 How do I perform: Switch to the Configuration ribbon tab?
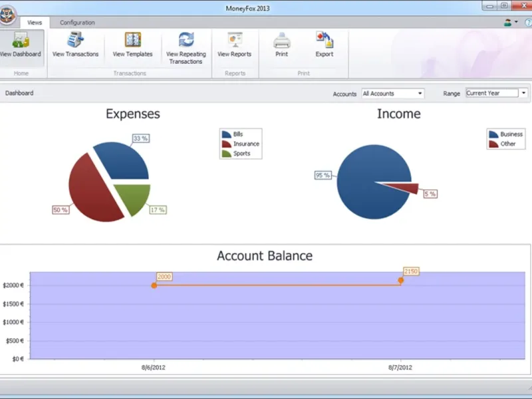[77, 23]
